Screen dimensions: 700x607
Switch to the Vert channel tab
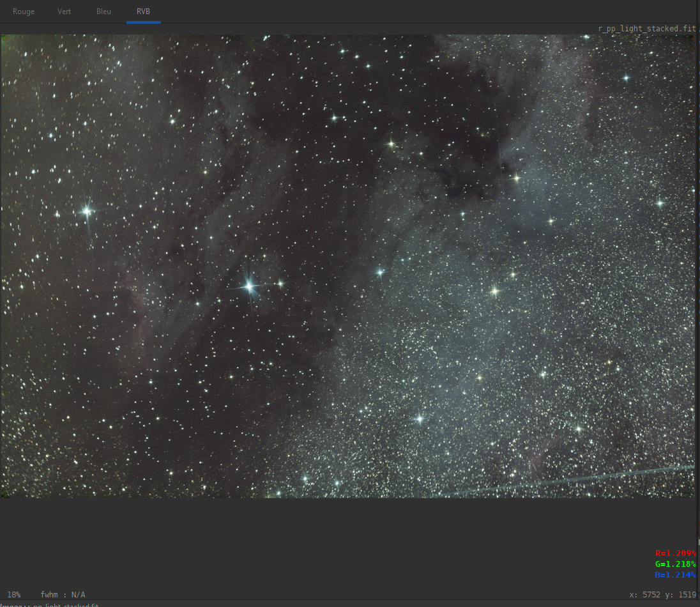tap(64, 12)
